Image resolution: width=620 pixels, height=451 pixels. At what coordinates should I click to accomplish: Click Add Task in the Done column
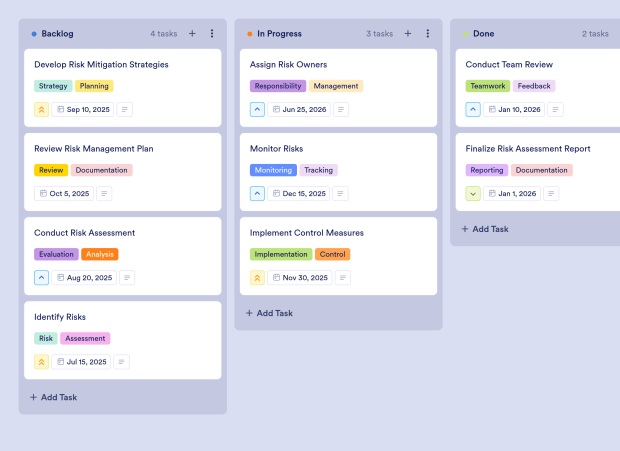(x=485, y=229)
